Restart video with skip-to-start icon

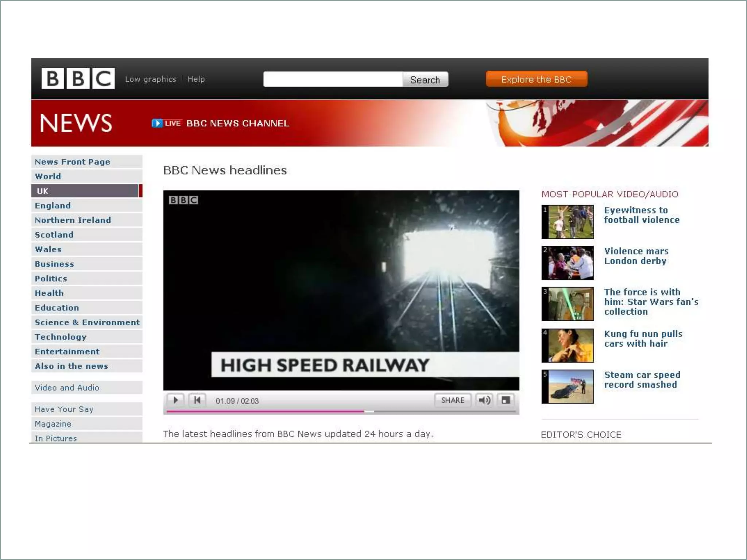click(197, 400)
